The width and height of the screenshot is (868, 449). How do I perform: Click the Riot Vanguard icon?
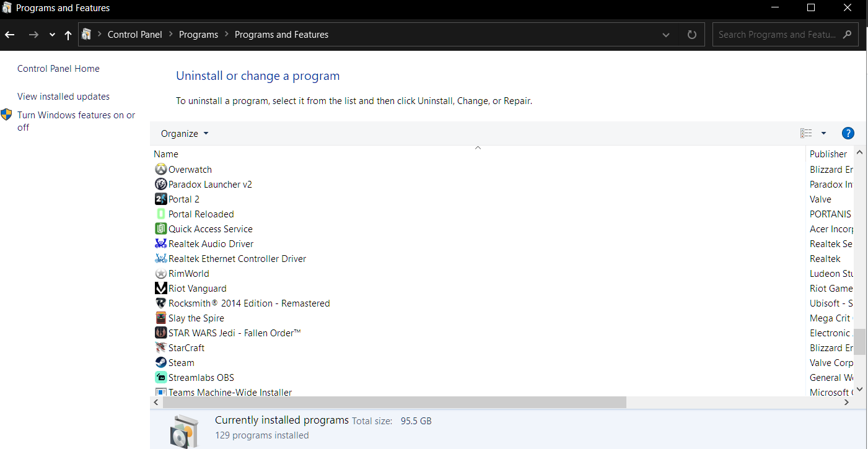(160, 288)
